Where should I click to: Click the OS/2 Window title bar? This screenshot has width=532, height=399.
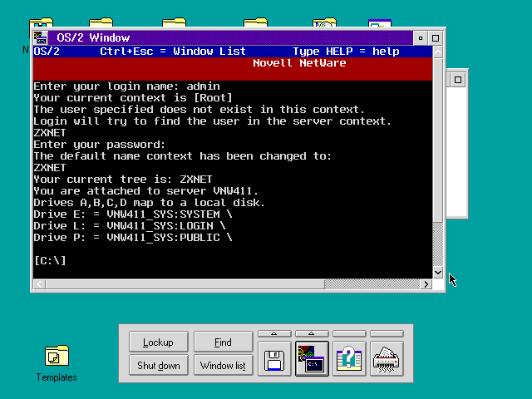230,37
